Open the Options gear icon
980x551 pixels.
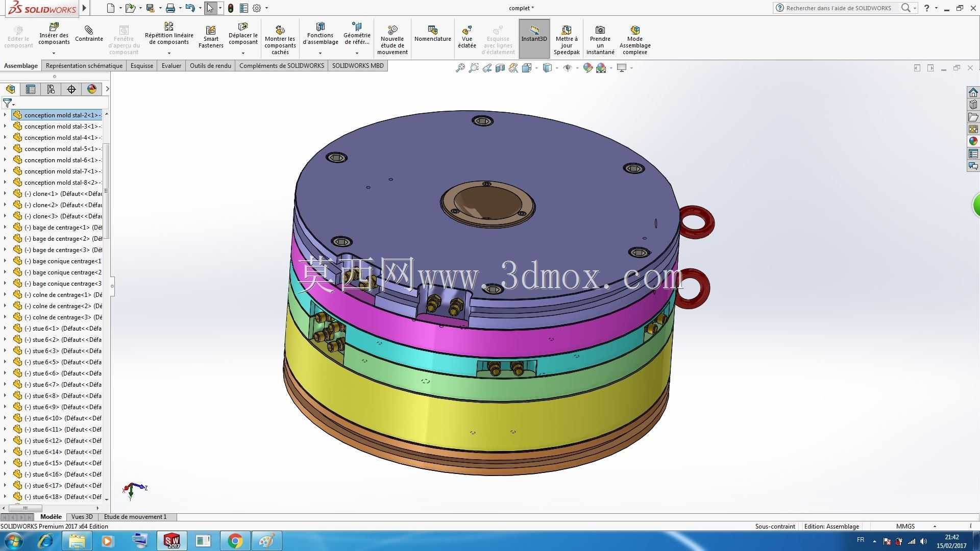coord(257,8)
